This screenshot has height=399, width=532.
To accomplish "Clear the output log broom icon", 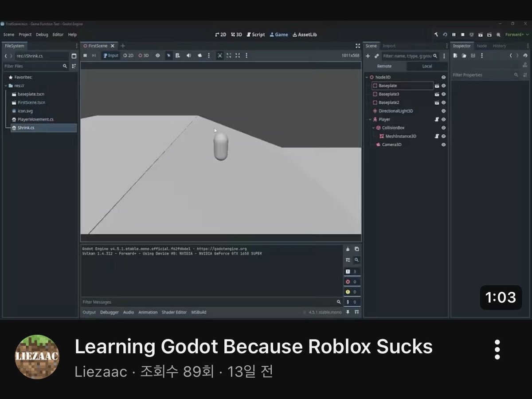I will point(348,249).
